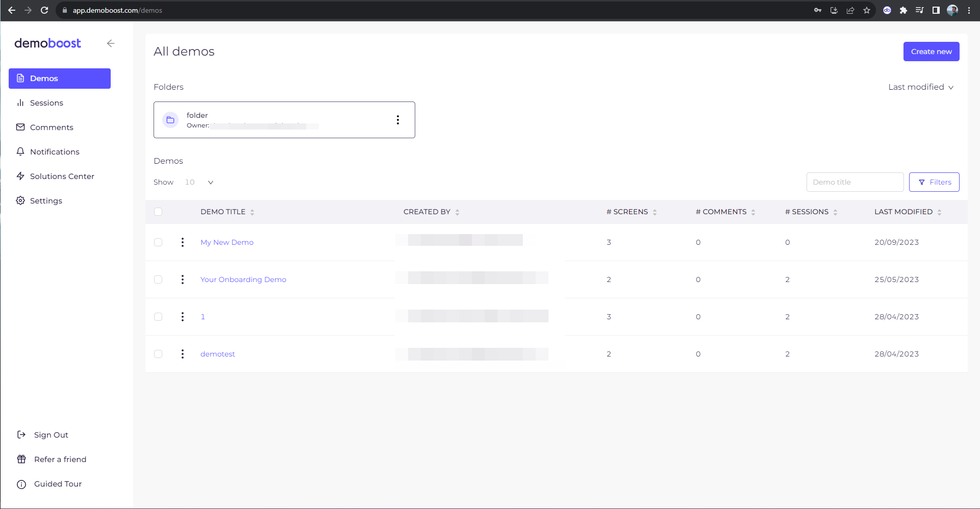
Task: Open Settings using the gear icon
Action: [20, 200]
